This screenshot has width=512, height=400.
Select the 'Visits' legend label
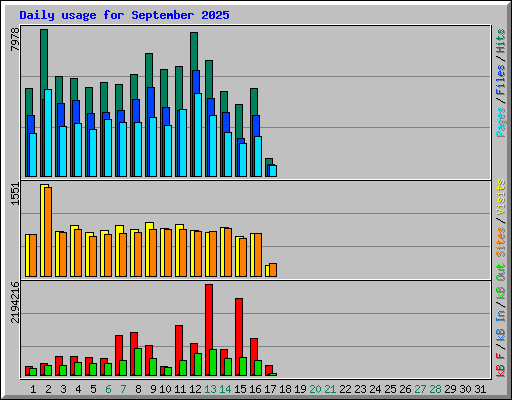pyautogui.click(x=501, y=197)
